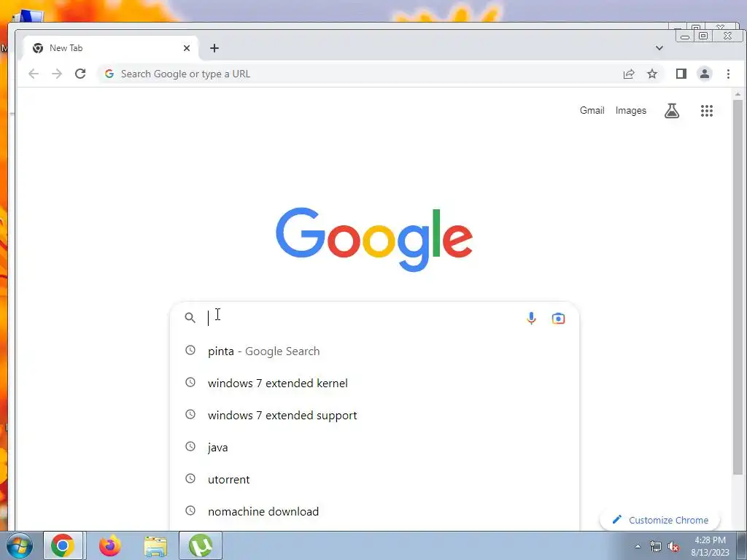
Task: Click the Google logo
Action: [x=374, y=239]
